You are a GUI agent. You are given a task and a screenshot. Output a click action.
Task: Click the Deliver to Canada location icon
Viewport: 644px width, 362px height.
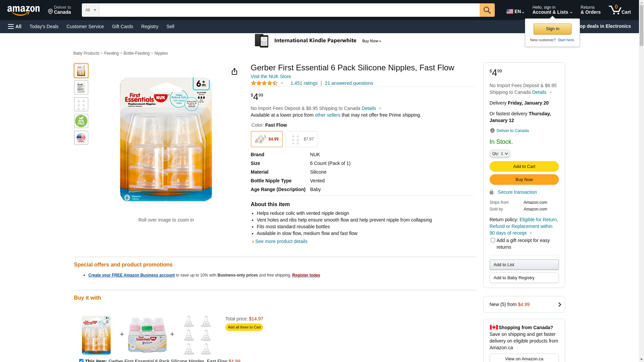pyautogui.click(x=492, y=131)
